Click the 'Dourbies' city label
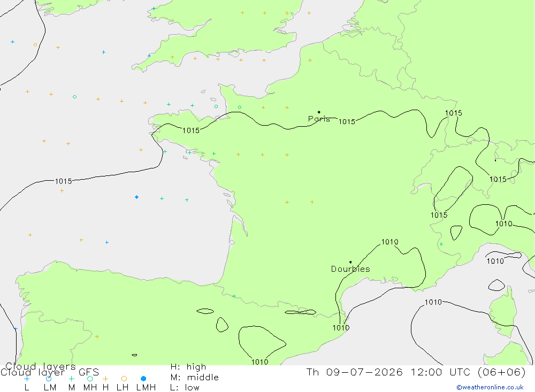This screenshot has width=535, height=392. (x=350, y=269)
